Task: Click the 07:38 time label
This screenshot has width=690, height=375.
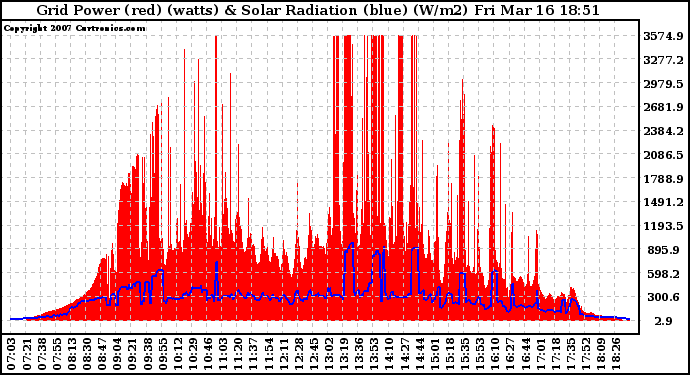Action: [x=42, y=354]
